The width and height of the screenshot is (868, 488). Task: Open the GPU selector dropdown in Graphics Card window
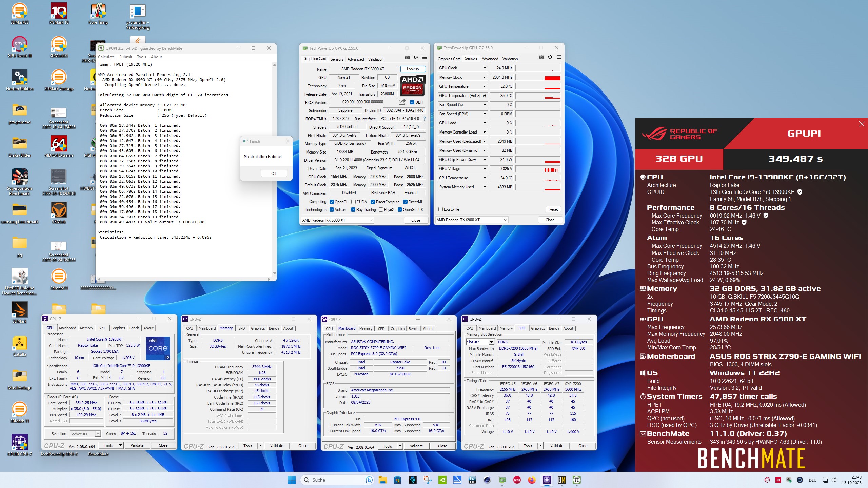tap(337, 220)
